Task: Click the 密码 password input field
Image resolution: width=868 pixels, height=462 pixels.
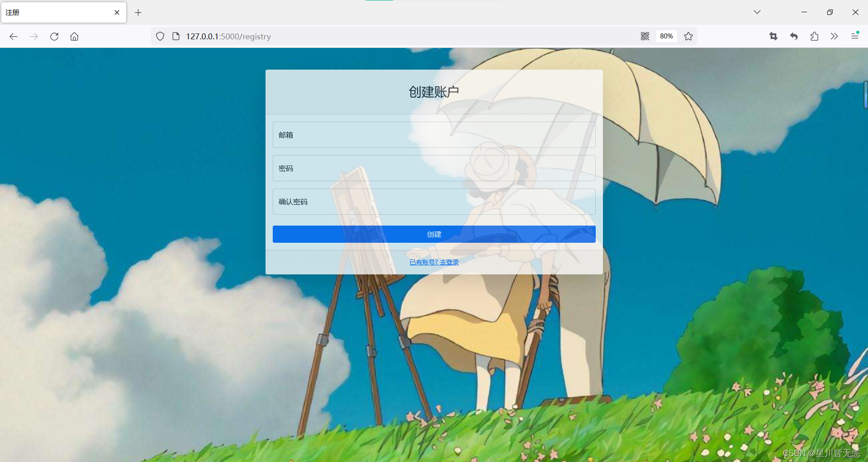Action: (x=434, y=168)
